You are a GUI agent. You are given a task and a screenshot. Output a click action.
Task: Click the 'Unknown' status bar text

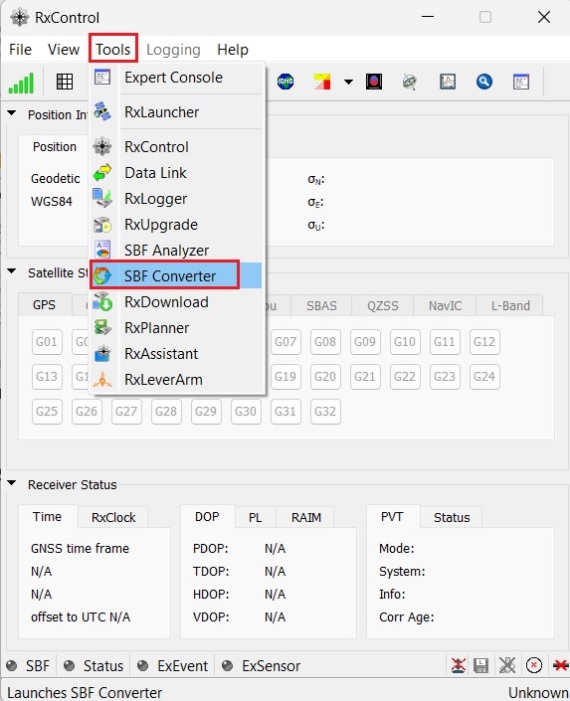539,693
